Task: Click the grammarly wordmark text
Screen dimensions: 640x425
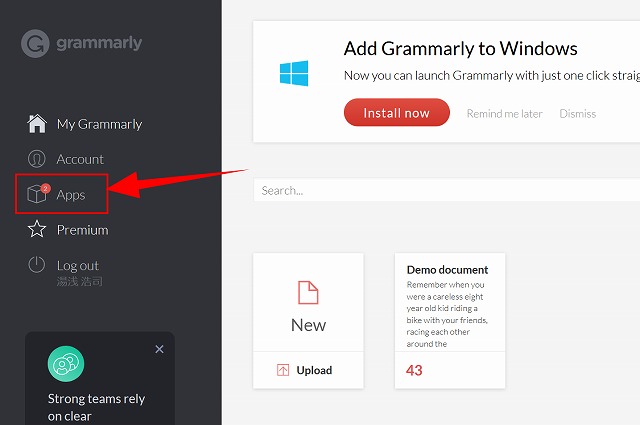Action: 99,43
